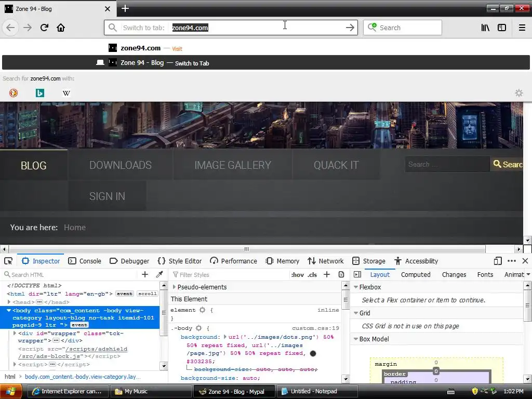Expand the last script node
This screenshot has height=399, width=532.
pos(15,364)
